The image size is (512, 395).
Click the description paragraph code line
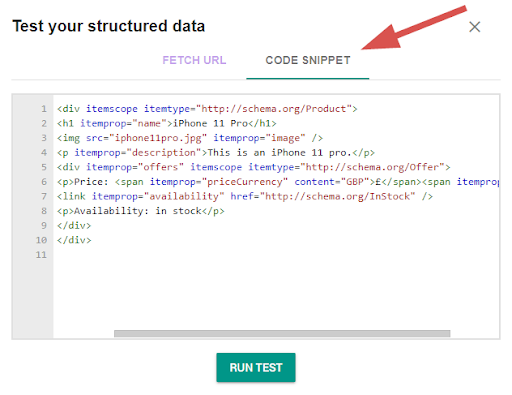216,153
